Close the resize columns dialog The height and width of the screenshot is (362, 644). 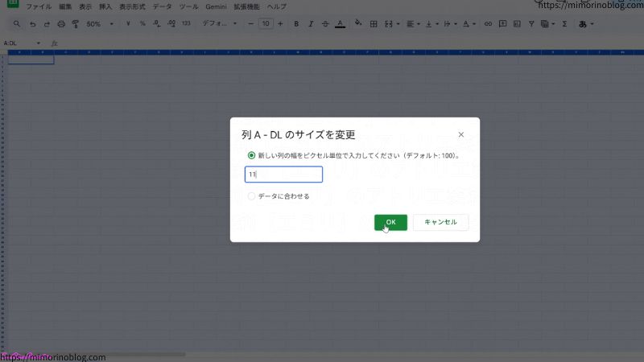pos(460,134)
